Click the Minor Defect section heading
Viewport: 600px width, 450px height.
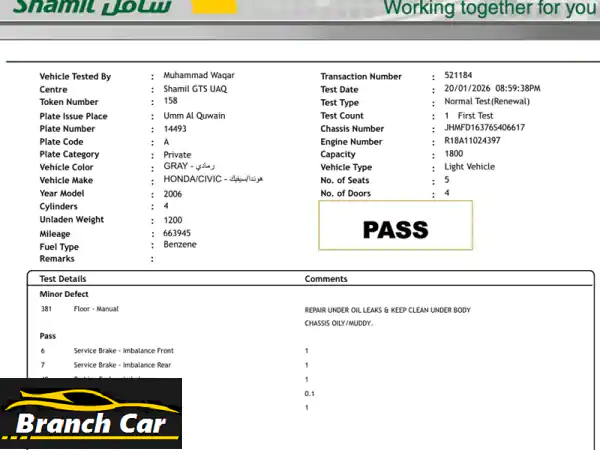coord(64,295)
